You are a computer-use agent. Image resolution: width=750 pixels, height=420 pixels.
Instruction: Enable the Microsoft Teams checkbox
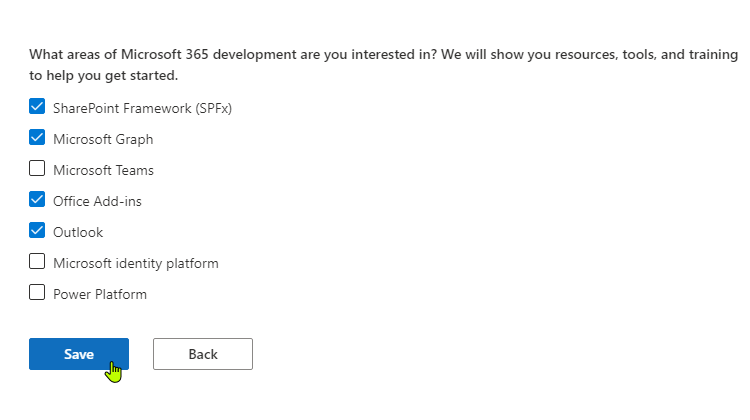pyautogui.click(x=37, y=169)
